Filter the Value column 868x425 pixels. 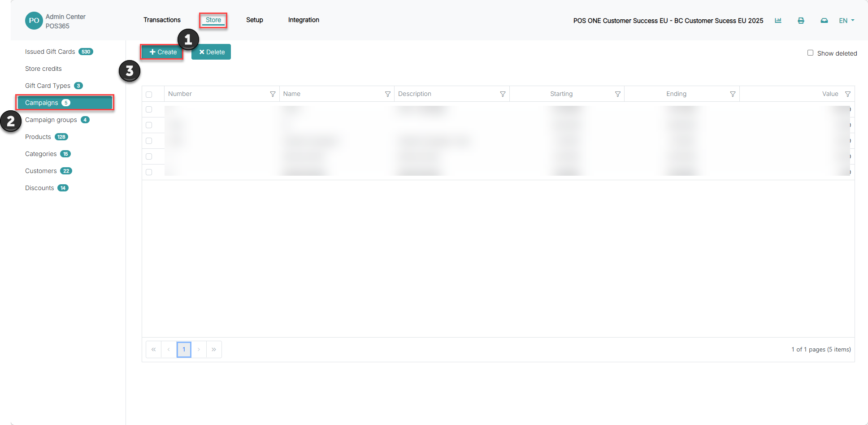coord(848,94)
